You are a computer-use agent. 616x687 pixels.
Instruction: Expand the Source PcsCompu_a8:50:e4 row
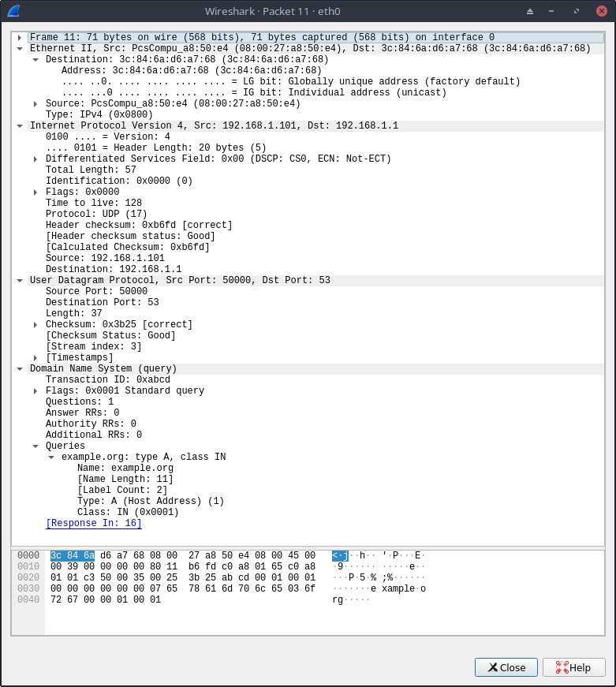(x=35, y=104)
